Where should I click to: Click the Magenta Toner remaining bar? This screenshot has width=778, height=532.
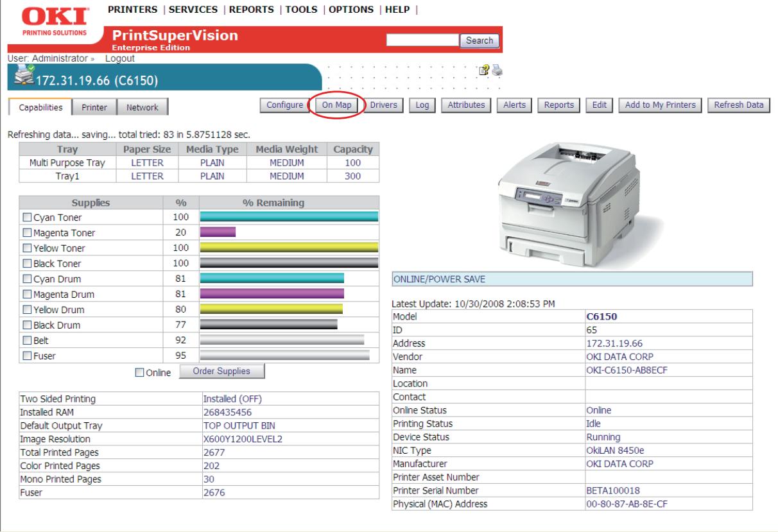click(218, 232)
